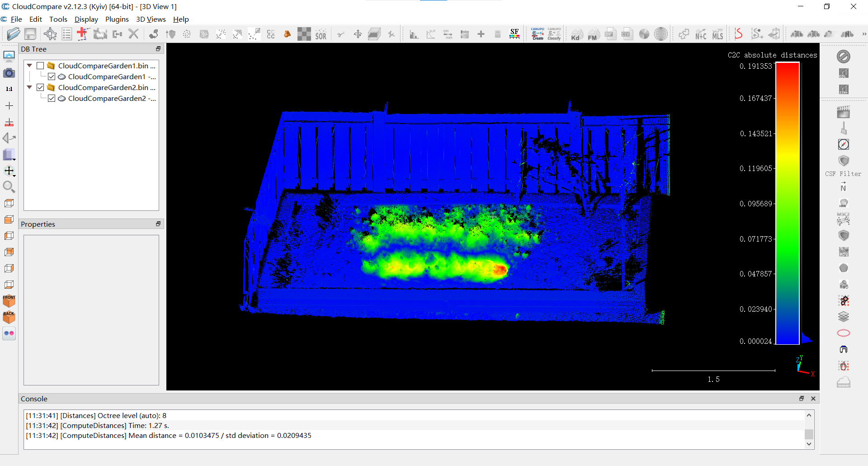Click the SHP export icon
Screen dimensions: 868x466
[610, 34]
